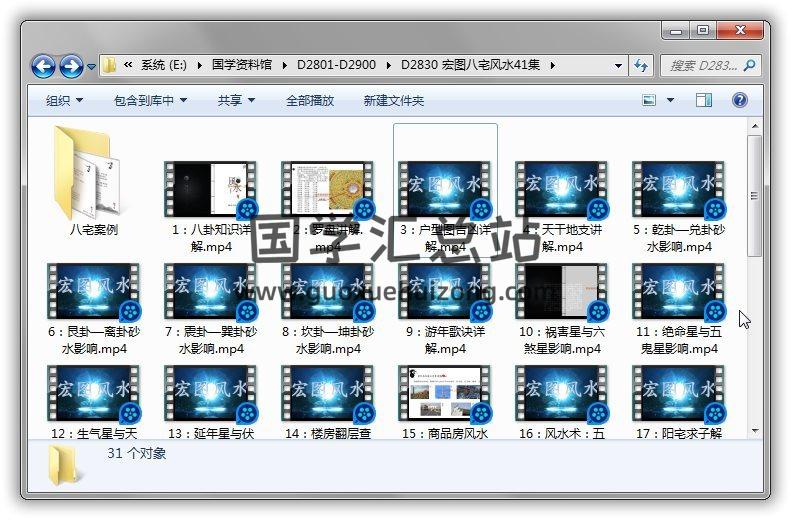Open the 八宅案例 folder
The image size is (791, 520).
click(86, 180)
